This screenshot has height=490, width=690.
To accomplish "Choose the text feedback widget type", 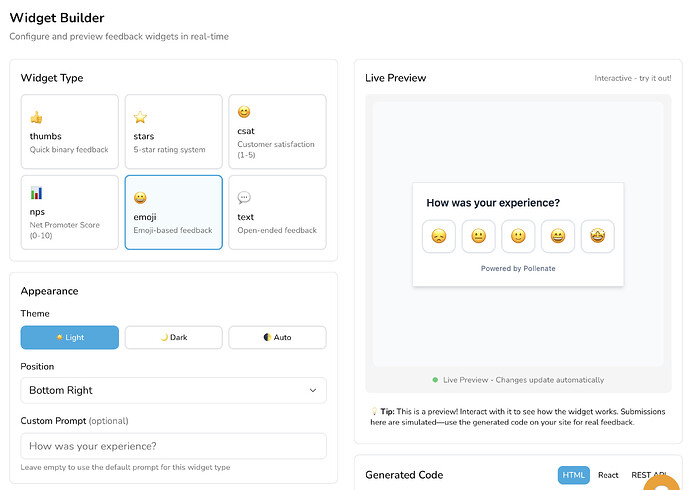I will tap(278, 212).
